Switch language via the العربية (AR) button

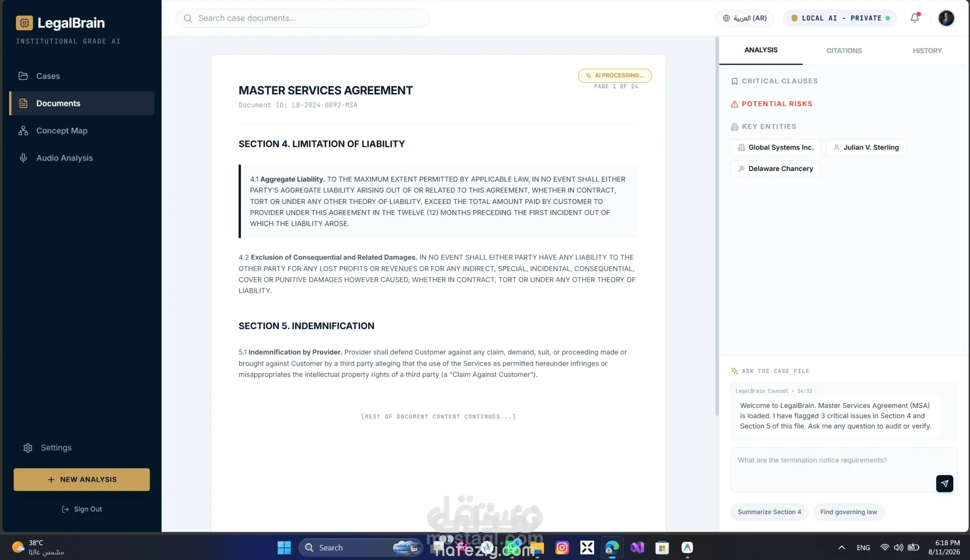745,18
